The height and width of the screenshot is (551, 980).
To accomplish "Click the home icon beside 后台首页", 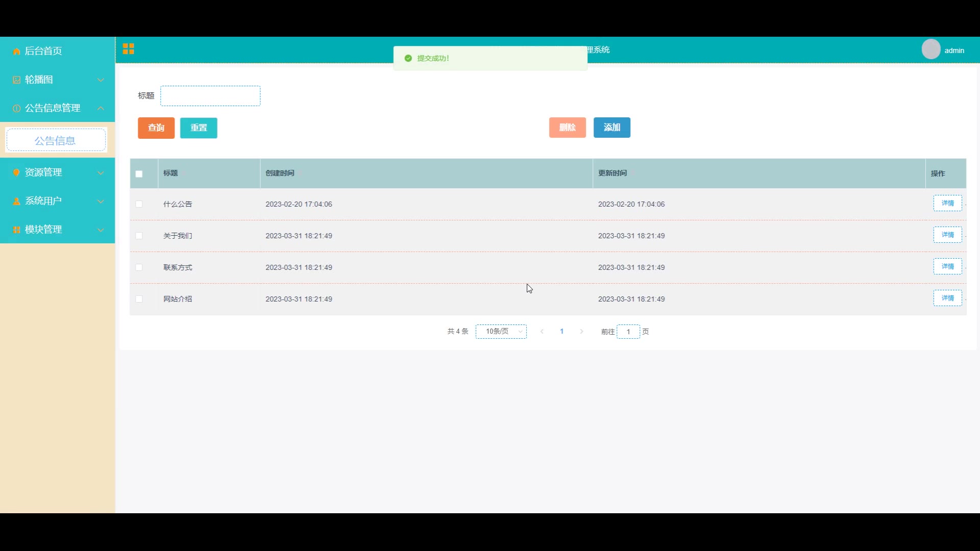I will click(16, 52).
